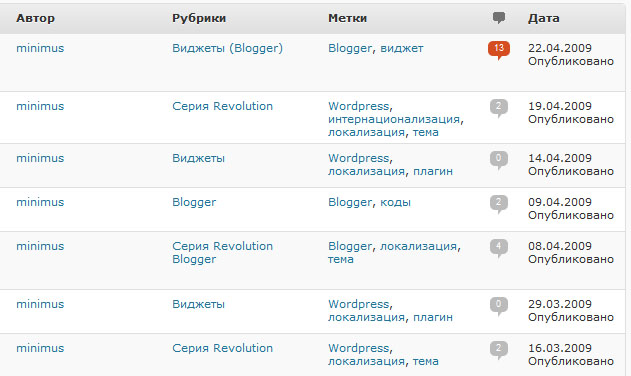Click the коды tag link
The width and height of the screenshot is (631, 376).
pos(395,202)
